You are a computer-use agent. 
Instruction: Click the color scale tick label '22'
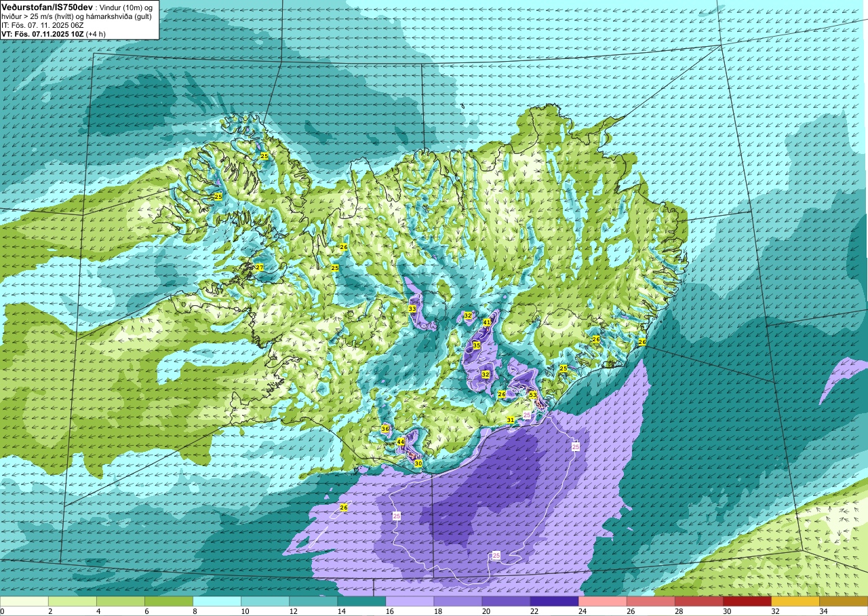[x=533, y=611]
